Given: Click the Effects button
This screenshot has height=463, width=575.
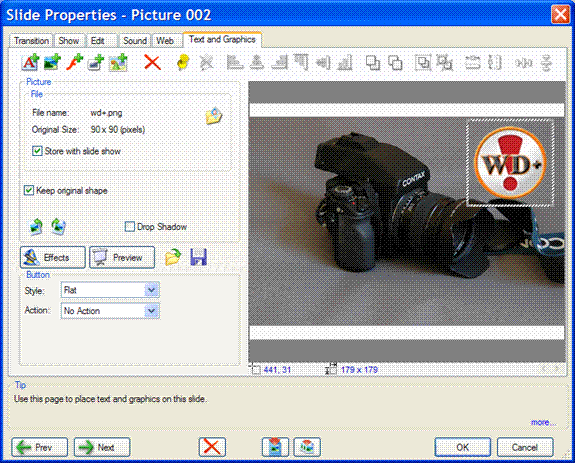Looking at the screenshot, I should click(x=53, y=257).
